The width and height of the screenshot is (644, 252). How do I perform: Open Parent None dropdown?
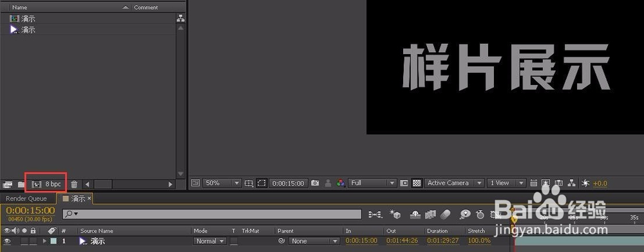[x=314, y=241]
